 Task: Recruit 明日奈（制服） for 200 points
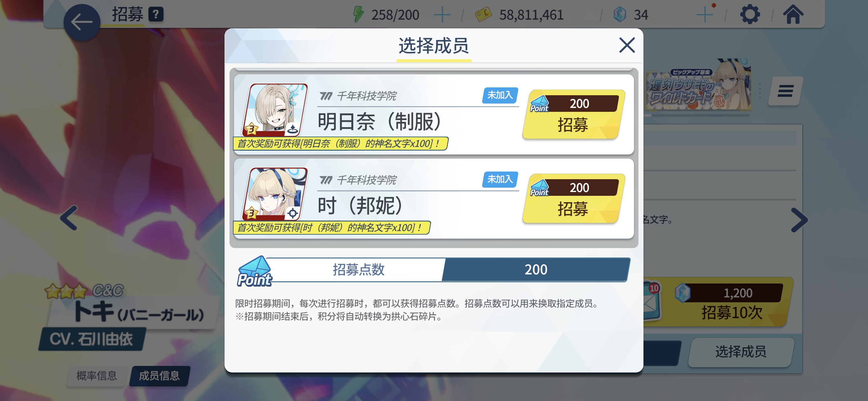574,114
